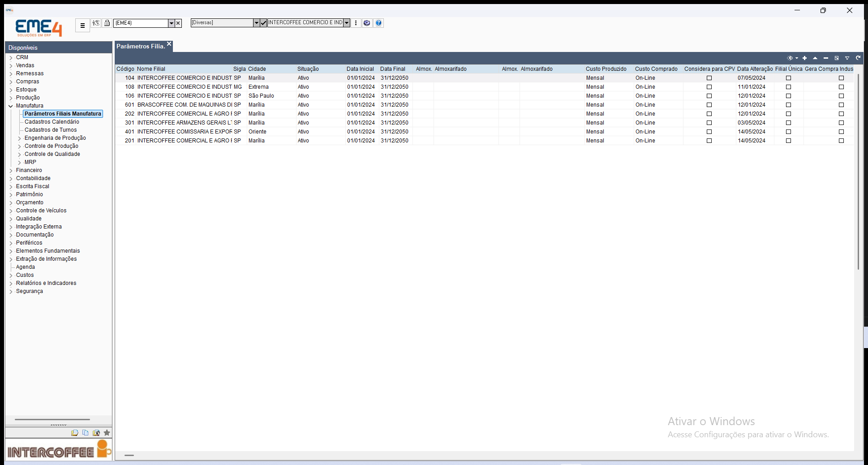Open Cadastros de Turnos in the tree
Image resolution: width=868 pixels, height=465 pixels.
point(51,130)
